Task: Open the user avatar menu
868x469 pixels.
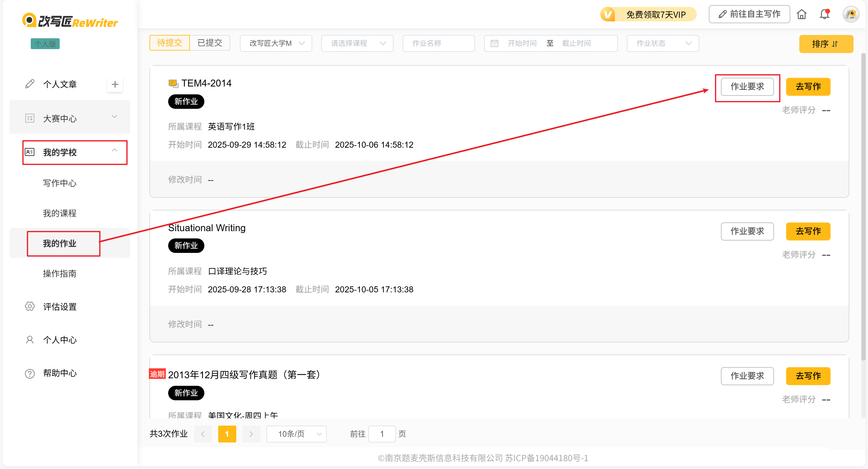Action: (851, 14)
